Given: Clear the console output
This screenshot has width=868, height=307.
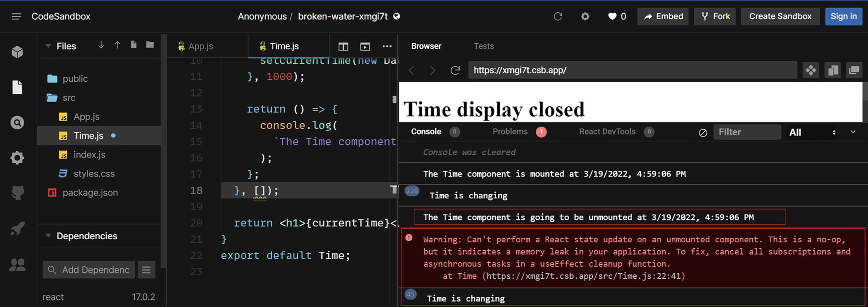Looking at the screenshot, I should (703, 133).
